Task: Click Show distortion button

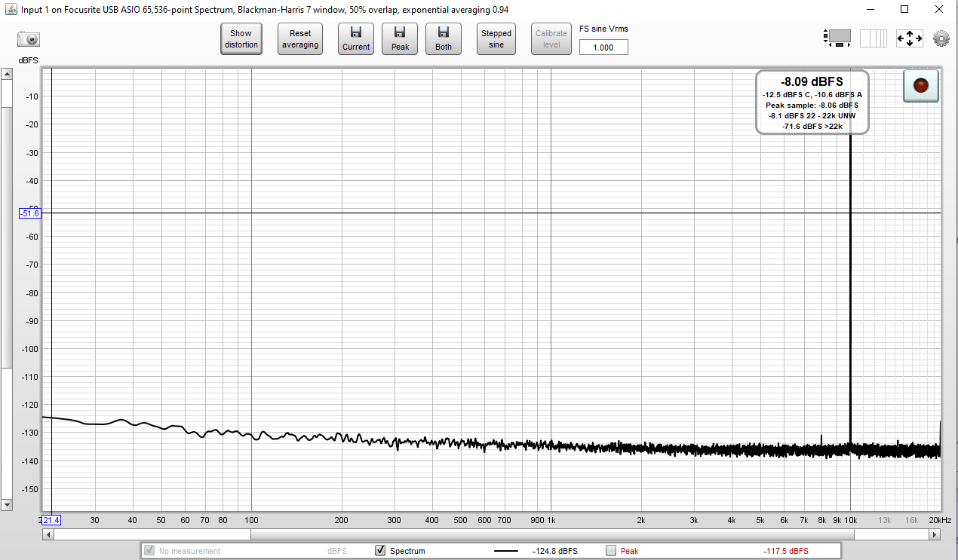Action: click(x=241, y=39)
